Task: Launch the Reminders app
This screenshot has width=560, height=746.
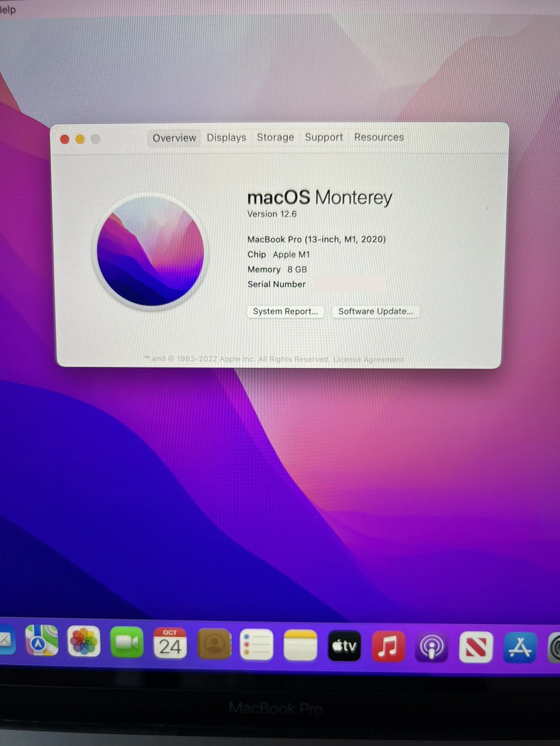Action: click(257, 645)
